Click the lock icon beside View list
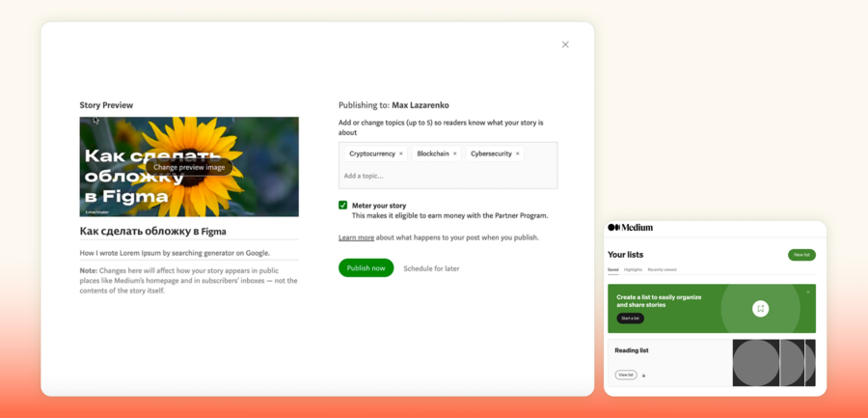 click(643, 376)
